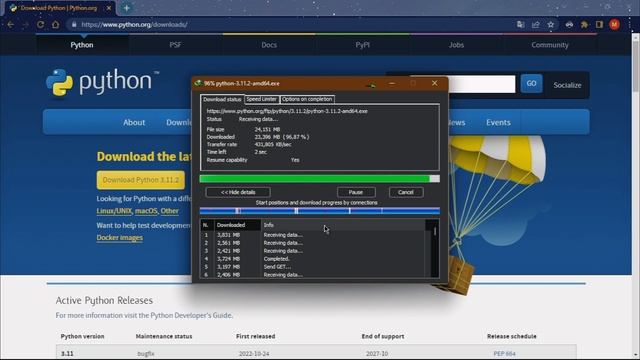Select the Python top navigation tab
640x360 pixels.
pos(82,45)
